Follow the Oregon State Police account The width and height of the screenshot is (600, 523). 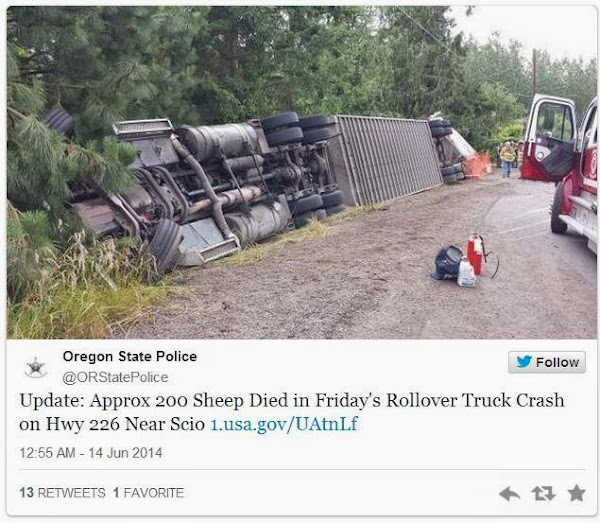click(x=547, y=362)
